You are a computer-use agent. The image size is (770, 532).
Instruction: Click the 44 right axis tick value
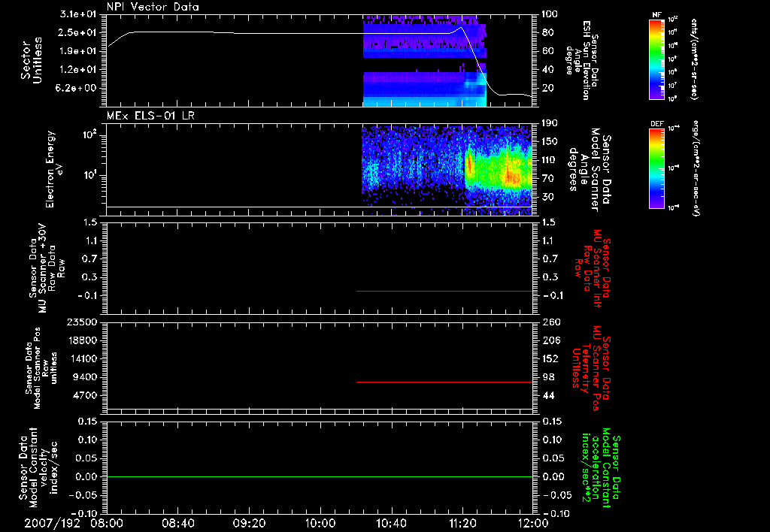[x=548, y=395]
